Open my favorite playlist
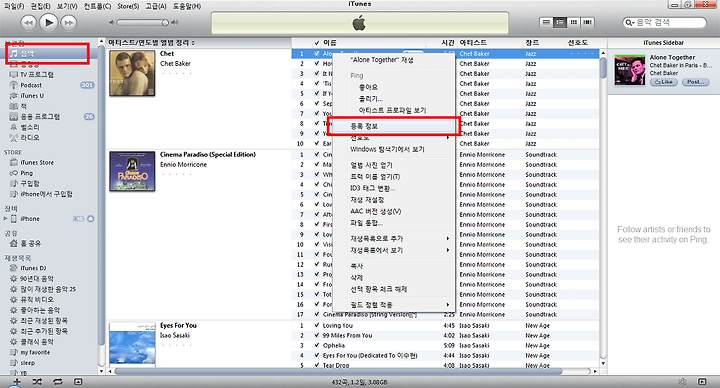 pos(35,353)
